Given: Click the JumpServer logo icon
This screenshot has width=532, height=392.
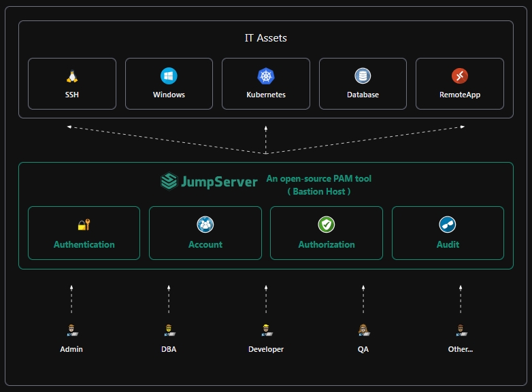Looking at the screenshot, I should tap(169, 181).
